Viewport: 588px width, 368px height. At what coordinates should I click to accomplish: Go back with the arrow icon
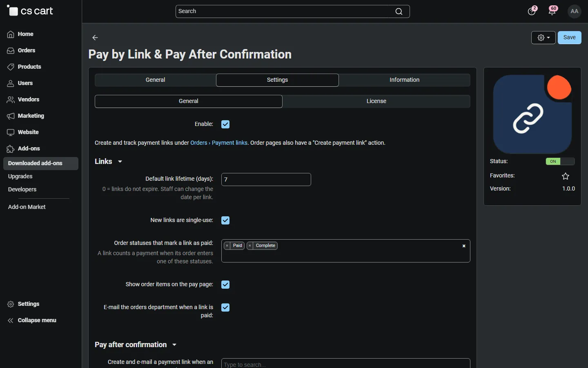(x=95, y=38)
